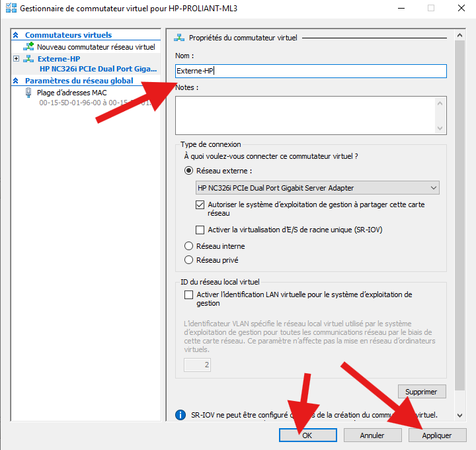Viewport: 476px width, 450px height.
Task: Click the switch properties header icon
Action: [x=178, y=38]
